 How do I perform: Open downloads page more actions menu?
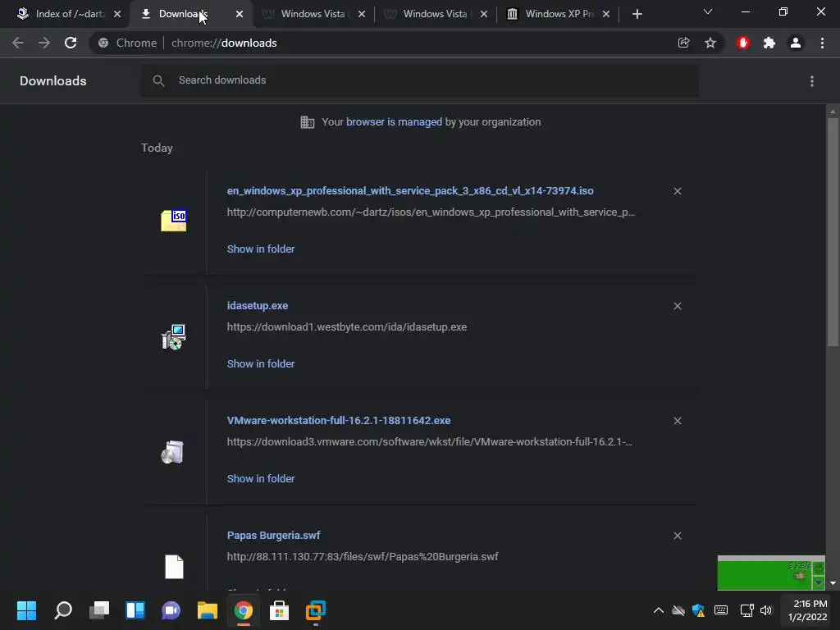[x=812, y=81]
